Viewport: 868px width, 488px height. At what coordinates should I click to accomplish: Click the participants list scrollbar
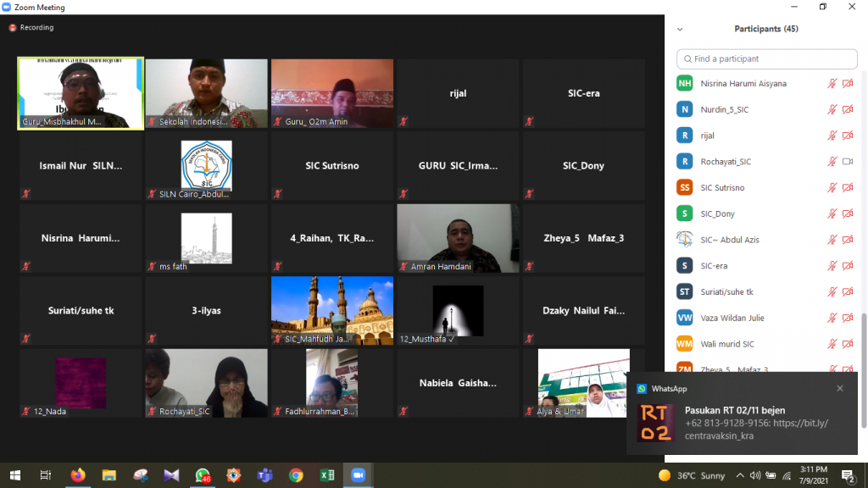863,339
